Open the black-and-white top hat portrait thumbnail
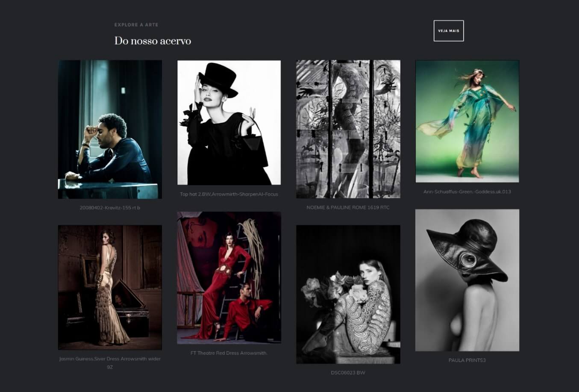The image size is (579, 392). click(229, 122)
